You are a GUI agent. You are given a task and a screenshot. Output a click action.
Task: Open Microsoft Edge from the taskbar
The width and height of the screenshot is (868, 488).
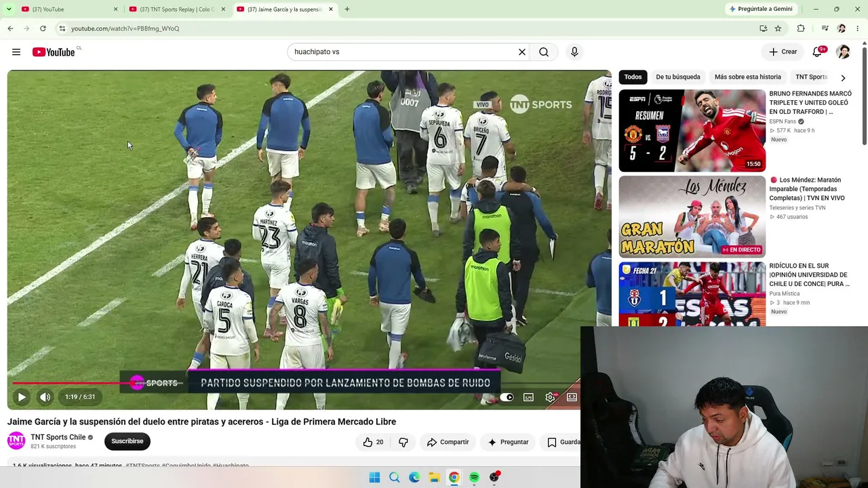(414, 477)
